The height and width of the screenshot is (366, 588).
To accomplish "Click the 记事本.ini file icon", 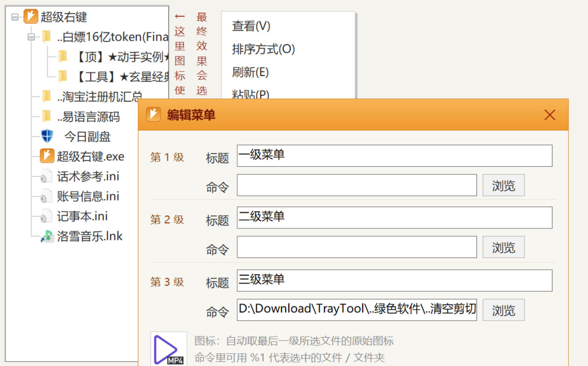I will 45,216.
